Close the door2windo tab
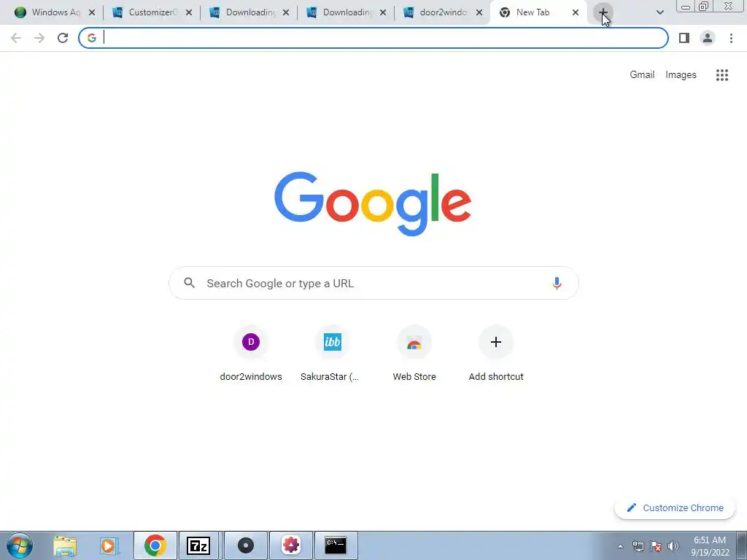 [479, 12]
